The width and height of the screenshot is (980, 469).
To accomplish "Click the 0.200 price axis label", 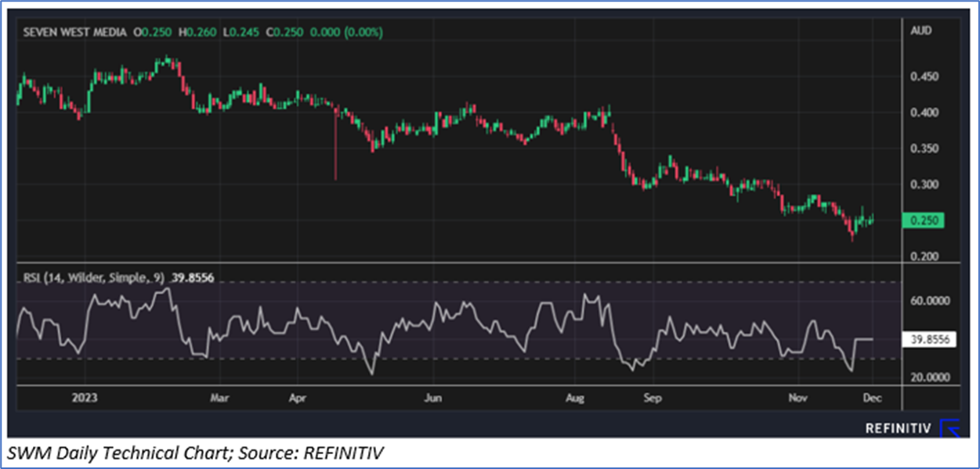I will [924, 257].
